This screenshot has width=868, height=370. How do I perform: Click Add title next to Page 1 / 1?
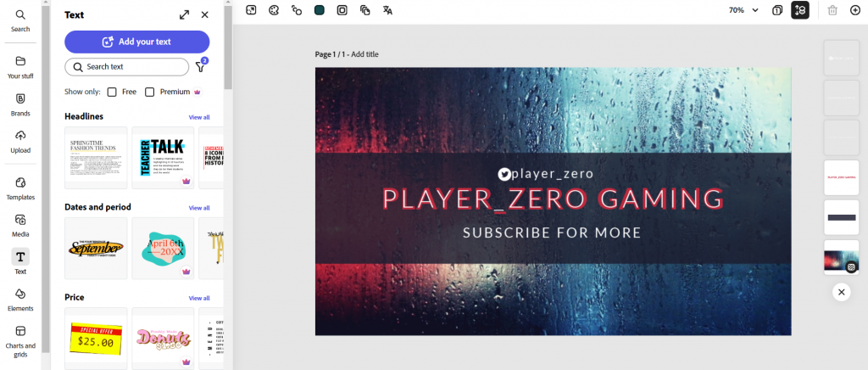click(364, 54)
